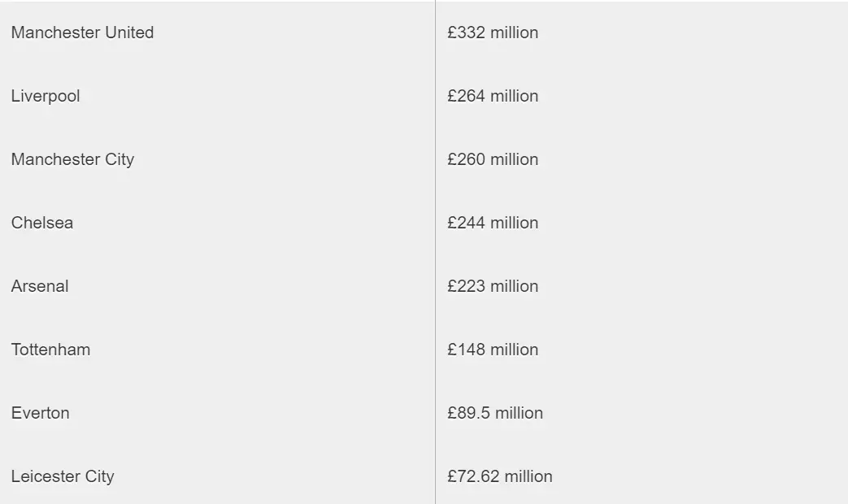Viewport: 848px width, 504px height.
Task: Click the Tottenham club name
Action: click(50, 350)
